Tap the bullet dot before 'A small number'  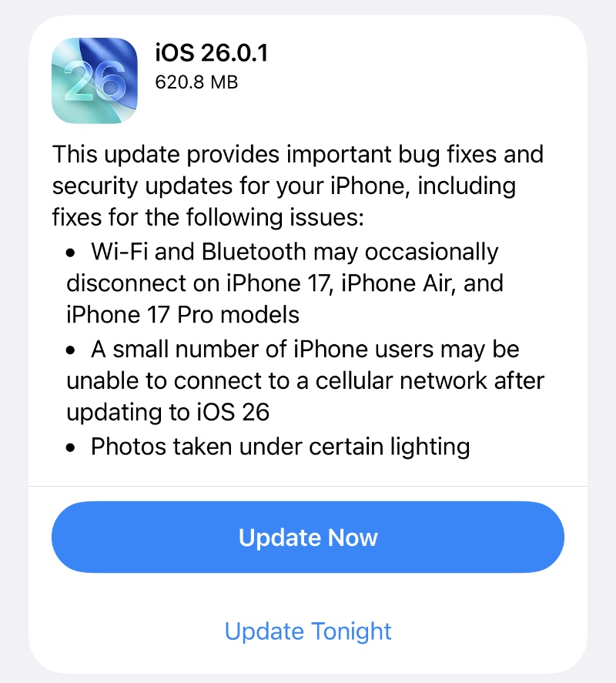point(71,350)
